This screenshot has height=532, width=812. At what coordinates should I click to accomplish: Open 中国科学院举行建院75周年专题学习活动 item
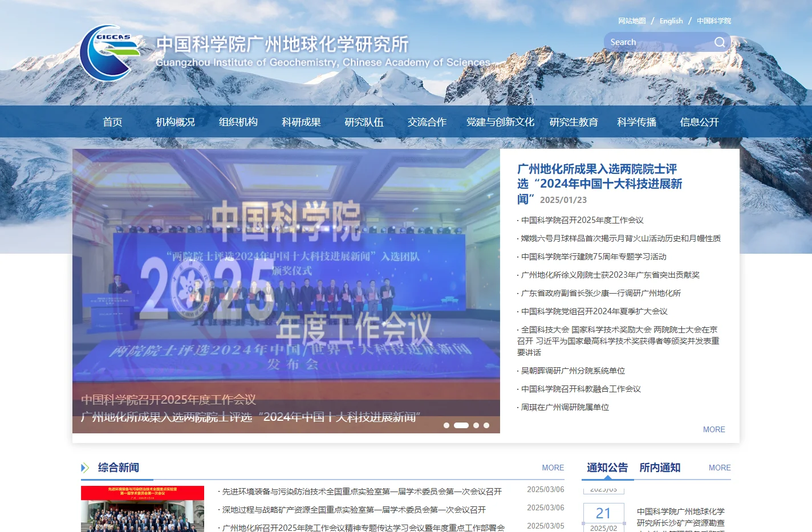pyautogui.click(x=594, y=257)
